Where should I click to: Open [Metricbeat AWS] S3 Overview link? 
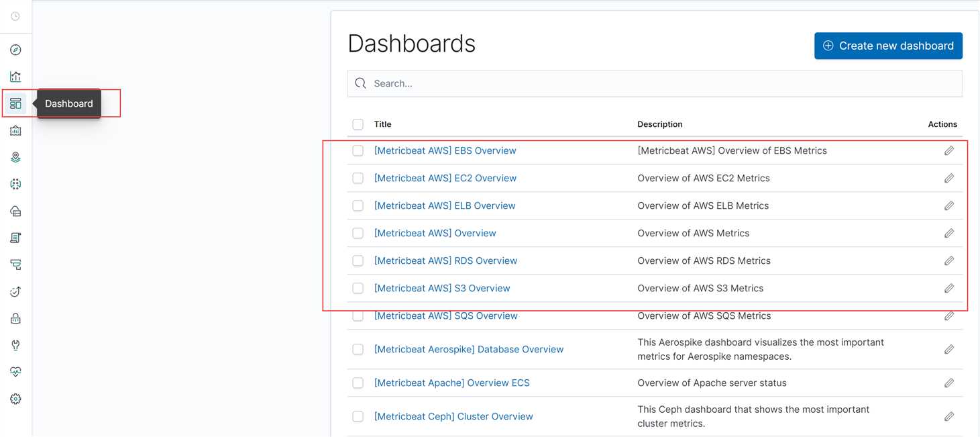(442, 289)
